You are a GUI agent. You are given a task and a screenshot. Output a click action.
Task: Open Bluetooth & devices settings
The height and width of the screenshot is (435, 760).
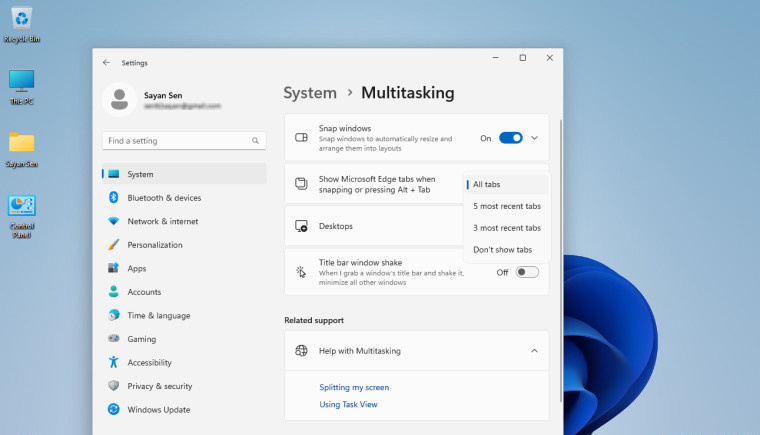tap(184, 197)
